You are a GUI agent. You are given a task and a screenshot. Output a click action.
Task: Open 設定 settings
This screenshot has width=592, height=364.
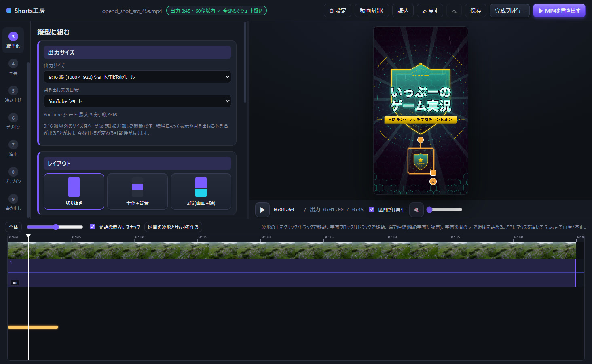(x=338, y=11)
